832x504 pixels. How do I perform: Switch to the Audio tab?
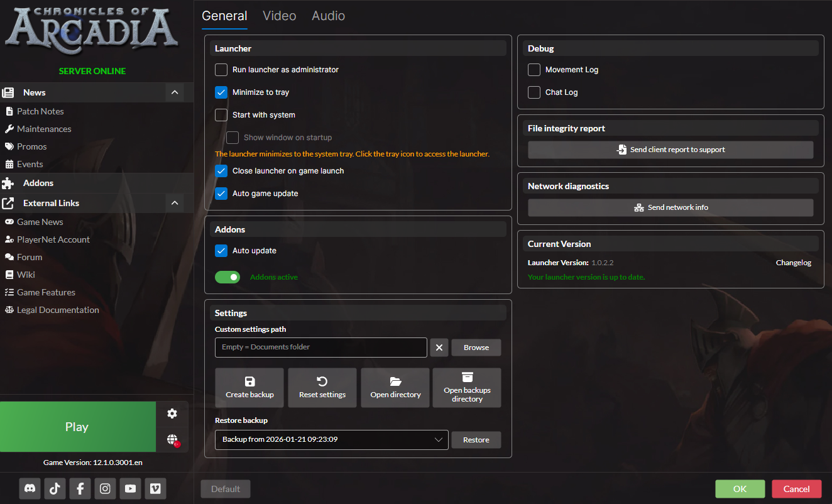(x=328, y=16)
